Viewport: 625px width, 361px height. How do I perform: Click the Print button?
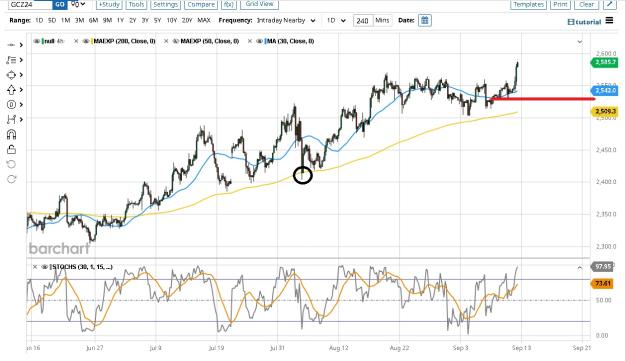click(560, 4)
